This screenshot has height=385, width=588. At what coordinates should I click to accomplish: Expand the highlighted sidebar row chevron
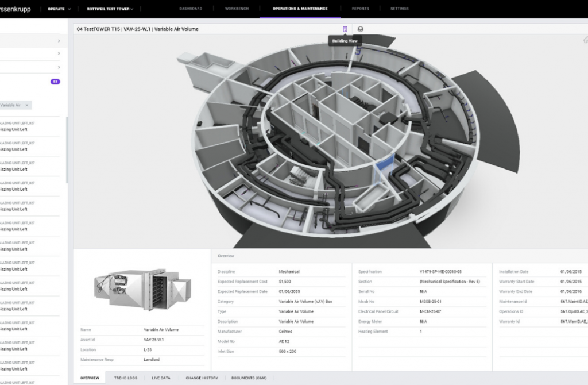tap(59, 41)
